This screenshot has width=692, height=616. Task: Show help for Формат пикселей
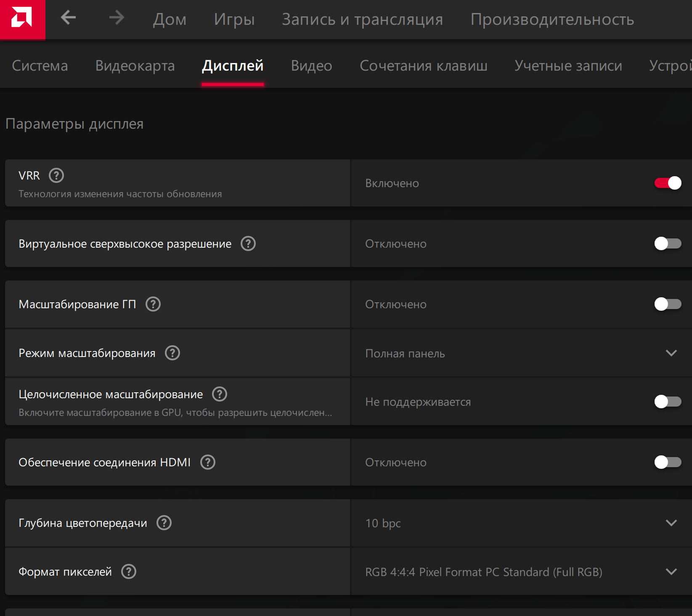(x=129, y=571)
